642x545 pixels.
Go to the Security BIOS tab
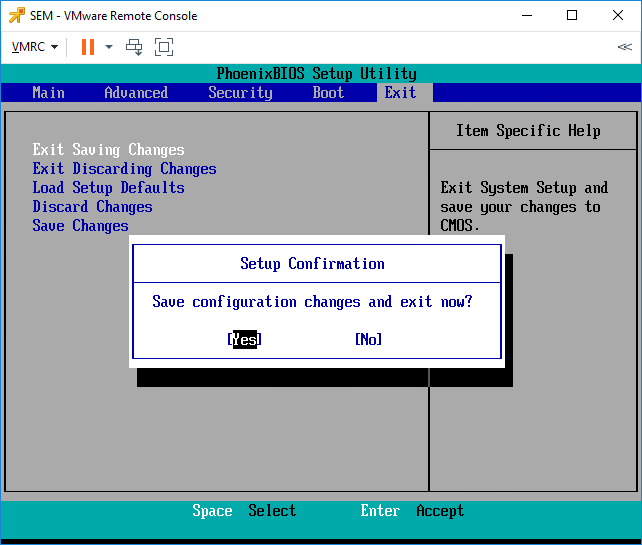point(240,93)
